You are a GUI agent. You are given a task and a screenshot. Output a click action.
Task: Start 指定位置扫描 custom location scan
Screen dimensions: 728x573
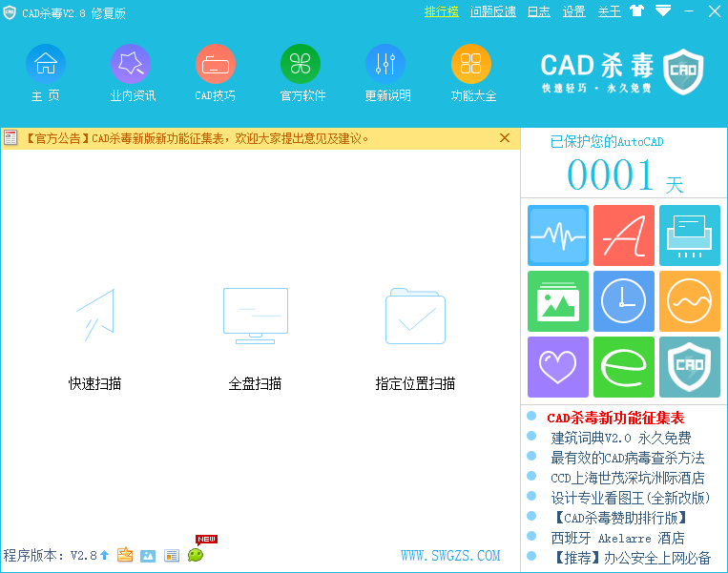tap(415, 339)
